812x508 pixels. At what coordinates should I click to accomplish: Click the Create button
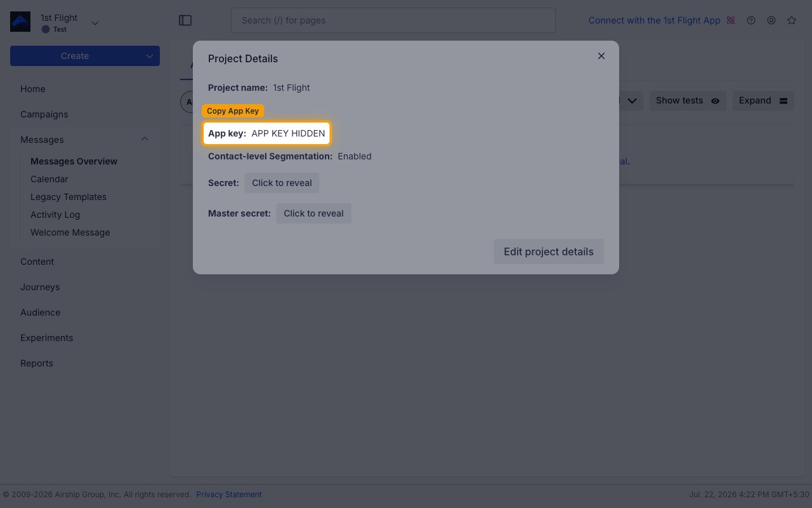tap(75, 56)
